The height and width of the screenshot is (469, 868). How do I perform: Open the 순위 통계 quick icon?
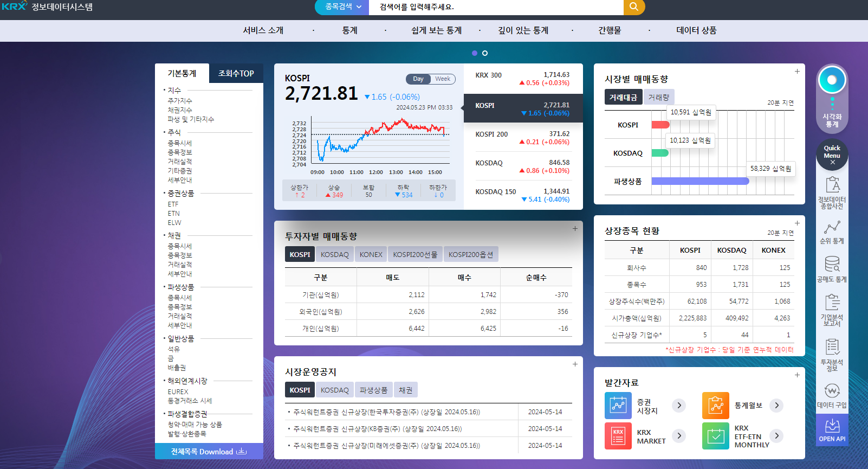832,232
